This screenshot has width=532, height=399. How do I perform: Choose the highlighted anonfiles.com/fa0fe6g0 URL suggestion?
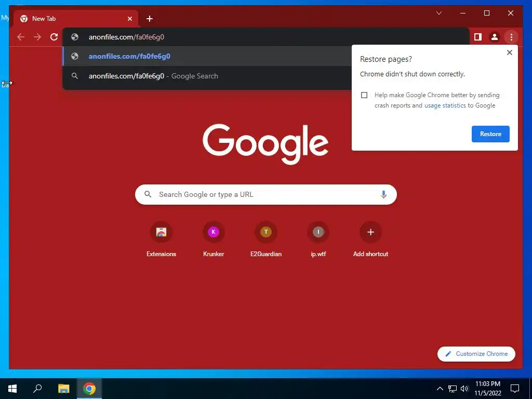pos(207,56)
